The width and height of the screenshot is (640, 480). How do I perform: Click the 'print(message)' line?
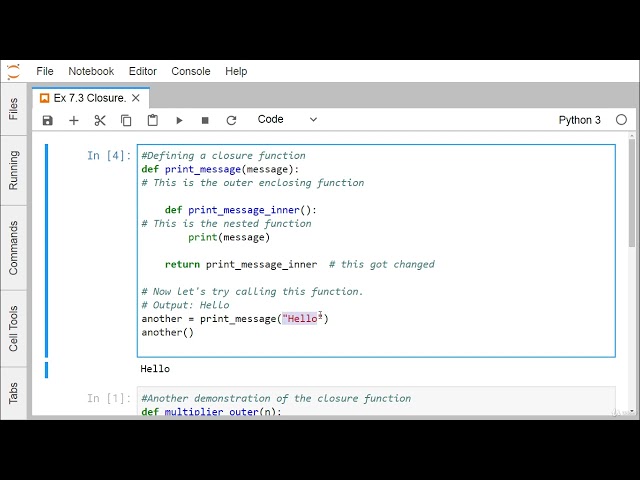click(x=229, y=237)
